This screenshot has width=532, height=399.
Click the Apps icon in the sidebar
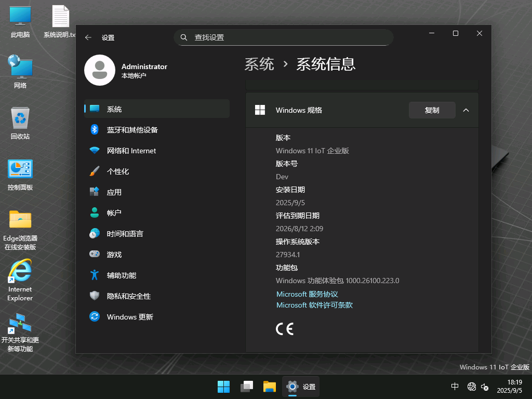(x=95, y=192)
